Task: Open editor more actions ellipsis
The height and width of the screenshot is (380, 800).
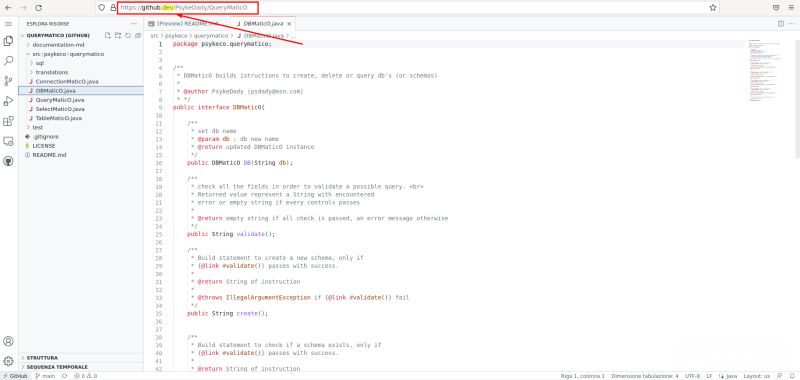Action: [x=792, y=23]
